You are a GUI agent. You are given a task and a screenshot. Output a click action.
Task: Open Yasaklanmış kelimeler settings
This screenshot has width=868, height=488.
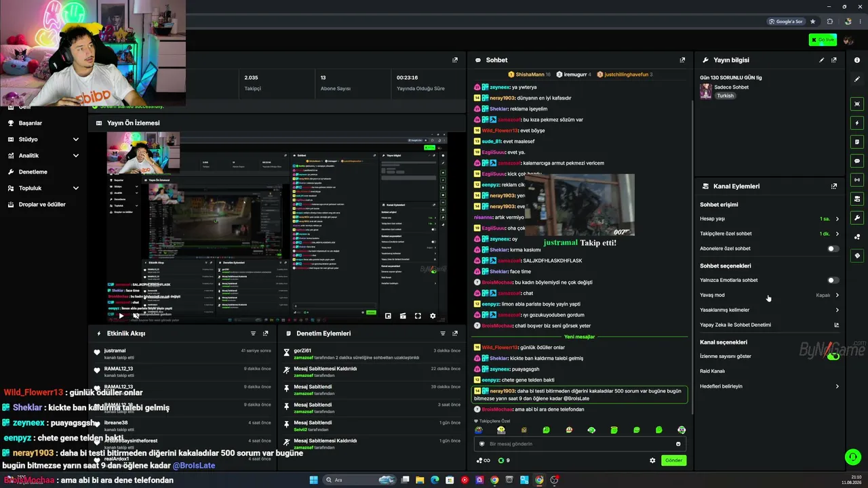pos(769,310)
